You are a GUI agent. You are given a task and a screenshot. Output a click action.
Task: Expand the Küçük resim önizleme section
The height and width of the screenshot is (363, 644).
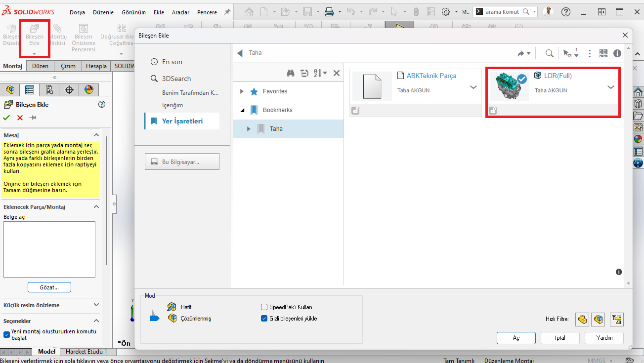click(x=96, y=305)
